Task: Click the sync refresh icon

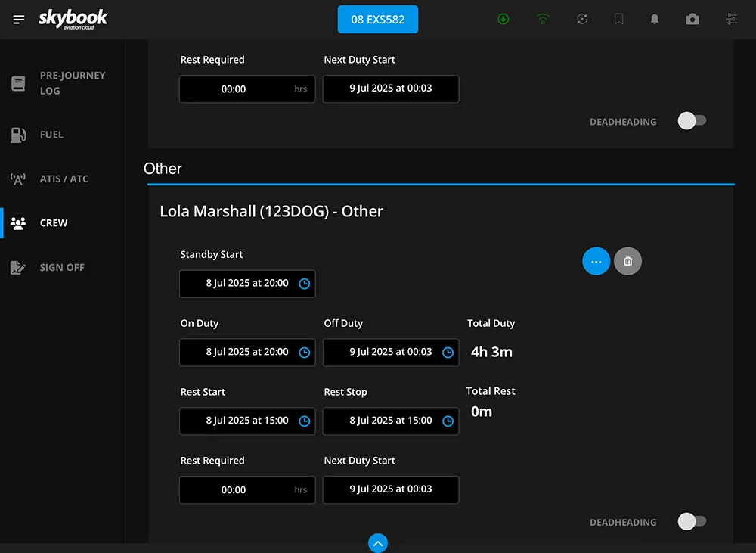Action: click(x=582, y=19)
